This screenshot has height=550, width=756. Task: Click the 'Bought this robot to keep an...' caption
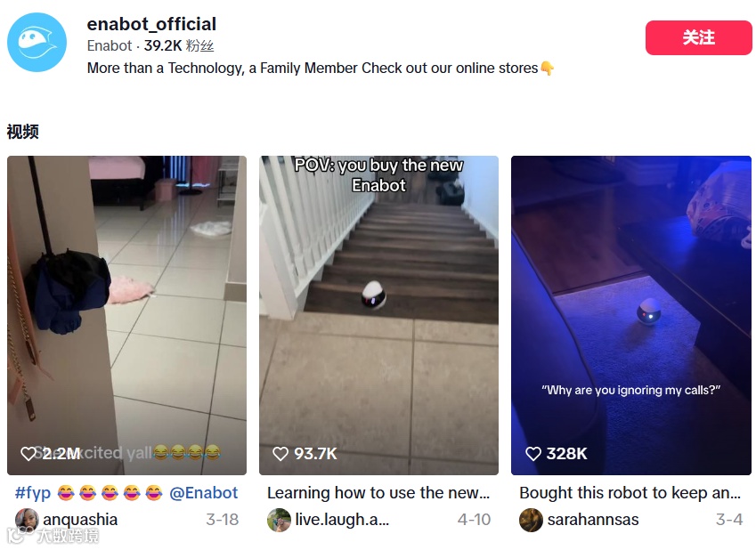(630, 493)
